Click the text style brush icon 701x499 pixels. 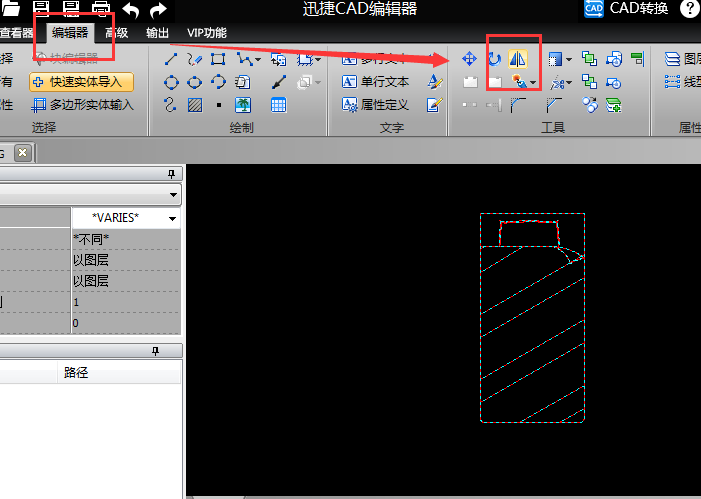click(x=435, y=82)
